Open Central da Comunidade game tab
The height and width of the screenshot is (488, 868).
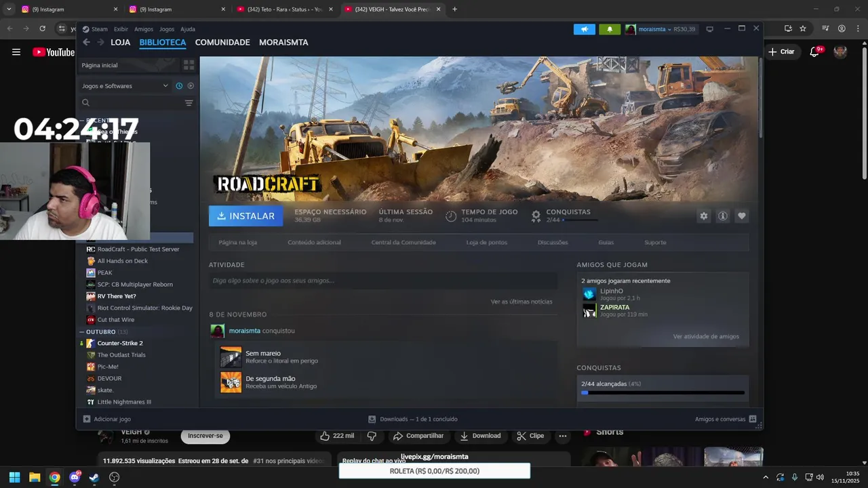(403, 242)
